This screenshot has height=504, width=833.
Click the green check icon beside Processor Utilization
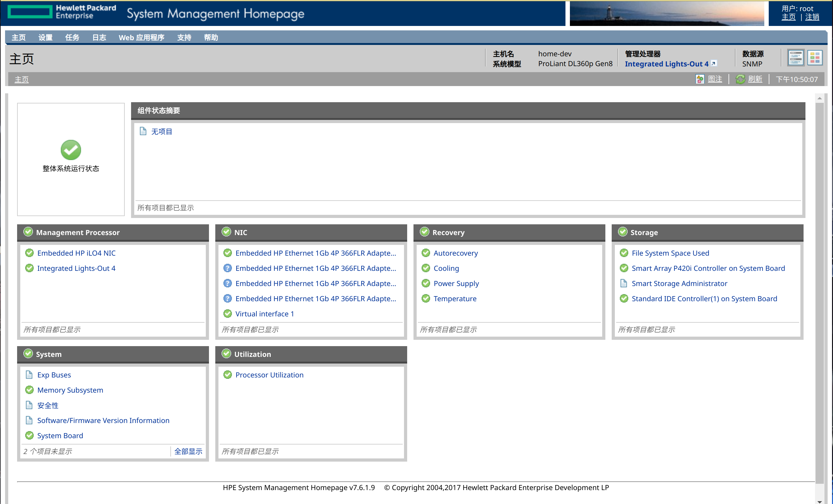point(228,375)
